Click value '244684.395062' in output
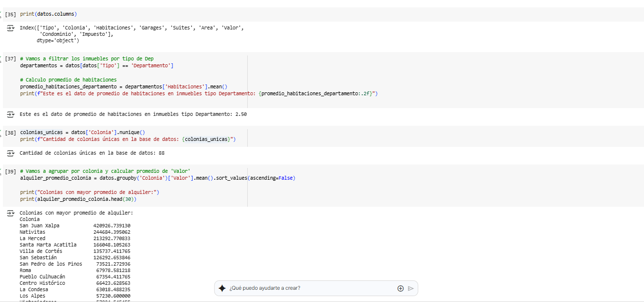The height and width of the screenshot is (302, 644). (x=112, y=232)
